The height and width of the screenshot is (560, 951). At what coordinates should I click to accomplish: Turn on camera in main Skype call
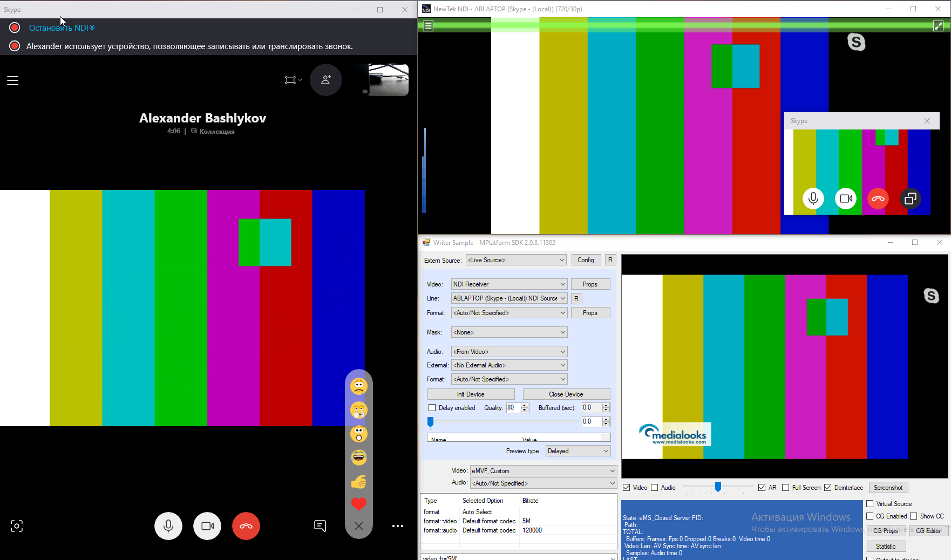coord(207,526)
